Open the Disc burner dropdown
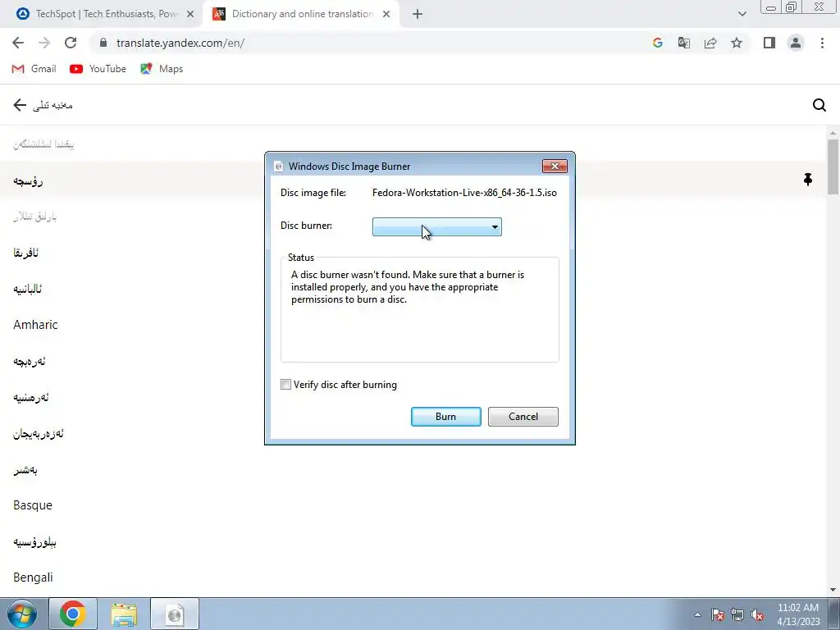Viewport: 840px width, 630px height. (x=437, y=226)
